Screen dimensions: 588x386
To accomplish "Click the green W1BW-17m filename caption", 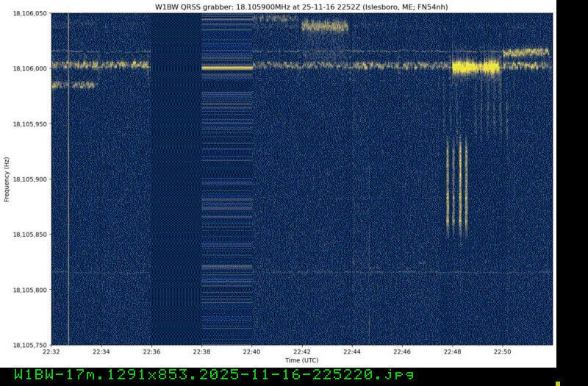I will 215,375.
